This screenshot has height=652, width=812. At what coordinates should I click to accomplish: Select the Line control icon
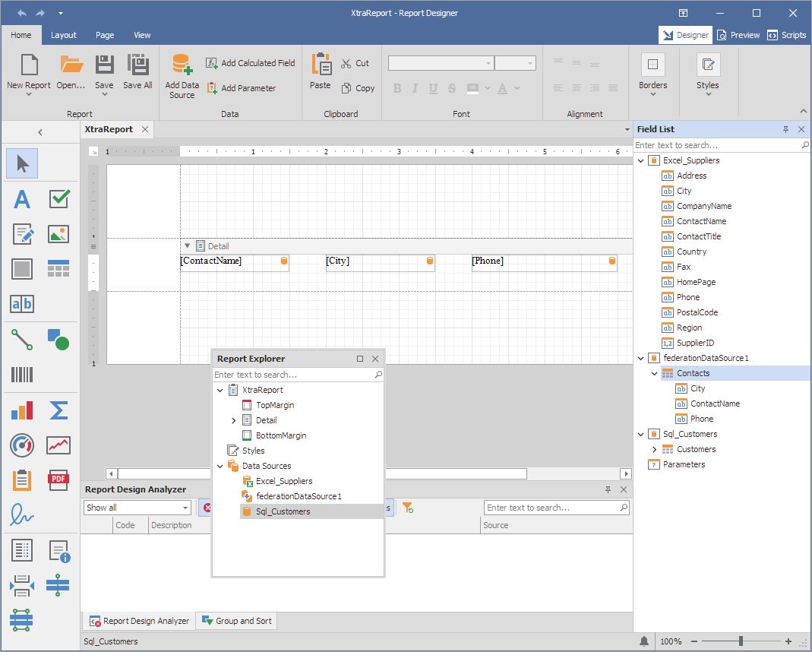pos(22,340)
